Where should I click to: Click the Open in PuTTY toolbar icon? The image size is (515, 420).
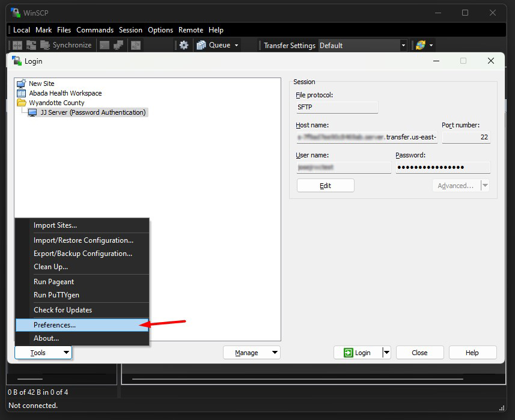118,45
